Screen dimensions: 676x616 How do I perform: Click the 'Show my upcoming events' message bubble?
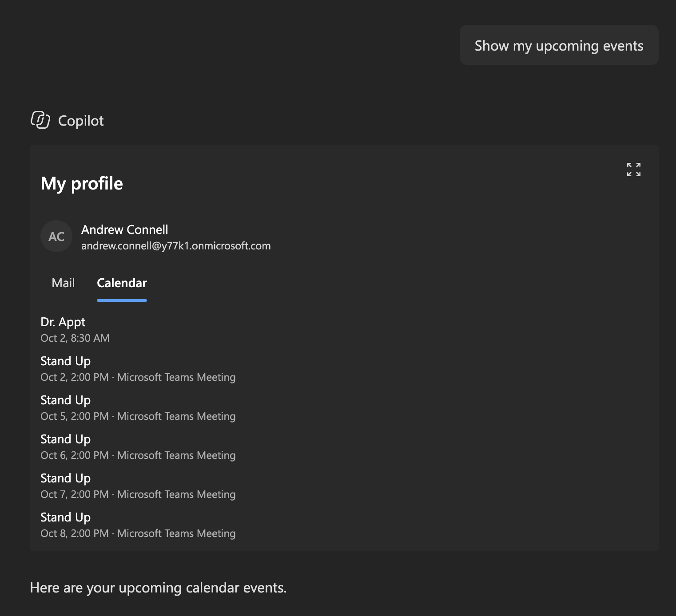pyautogui.click(x=559, y=45)
